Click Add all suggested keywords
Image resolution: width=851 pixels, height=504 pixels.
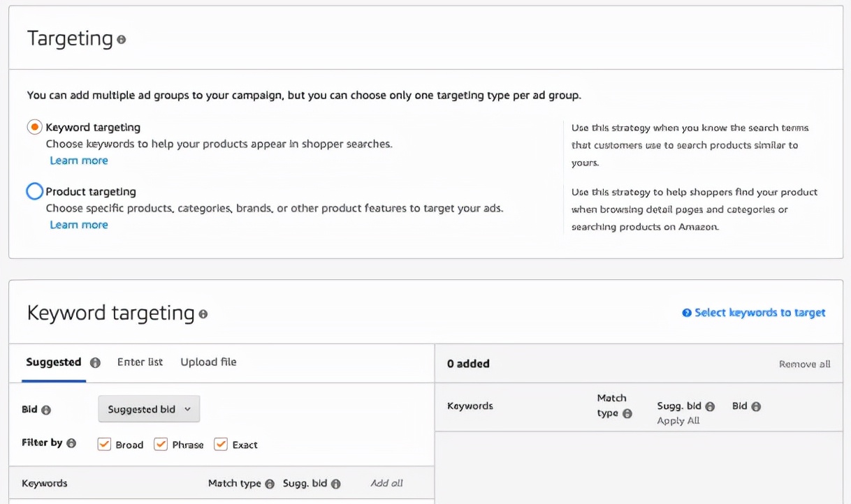click(x=386, y=483)
